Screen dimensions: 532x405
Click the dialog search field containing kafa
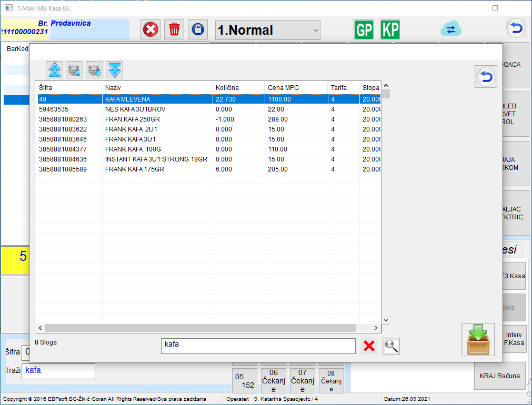(258, 346)
